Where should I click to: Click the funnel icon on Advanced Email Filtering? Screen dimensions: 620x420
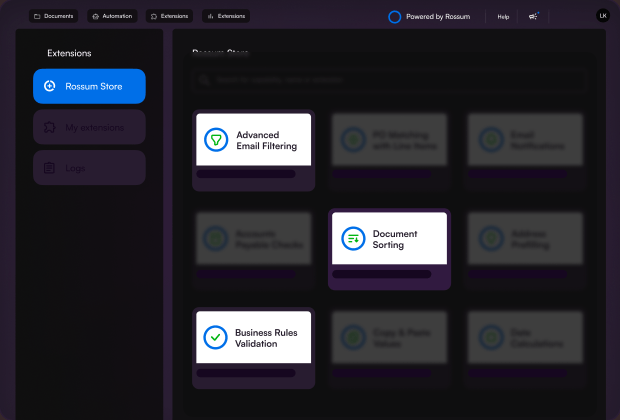(217, 140)
